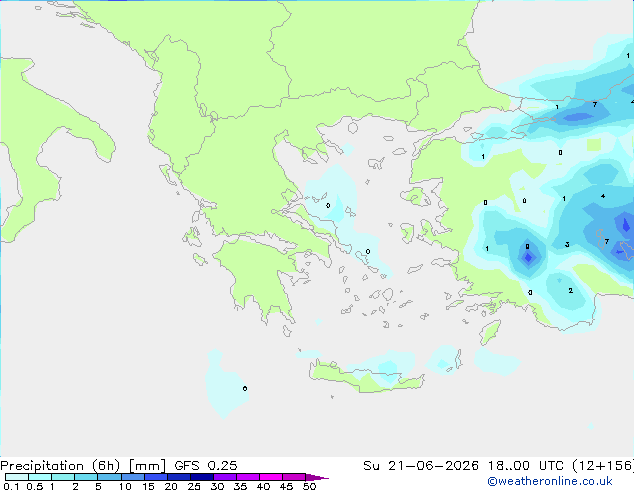634x490 pixels.
Task: Click the legend tick label '30'
Action: pyautogui.click(x=217, y=486)
